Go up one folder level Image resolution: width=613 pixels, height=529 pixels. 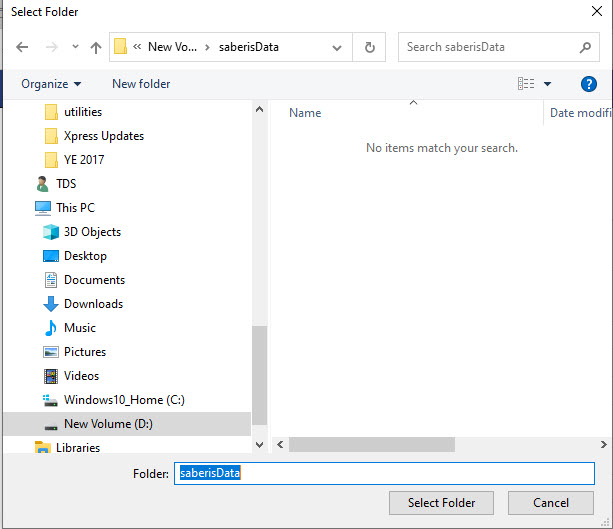tap(96, 47)
